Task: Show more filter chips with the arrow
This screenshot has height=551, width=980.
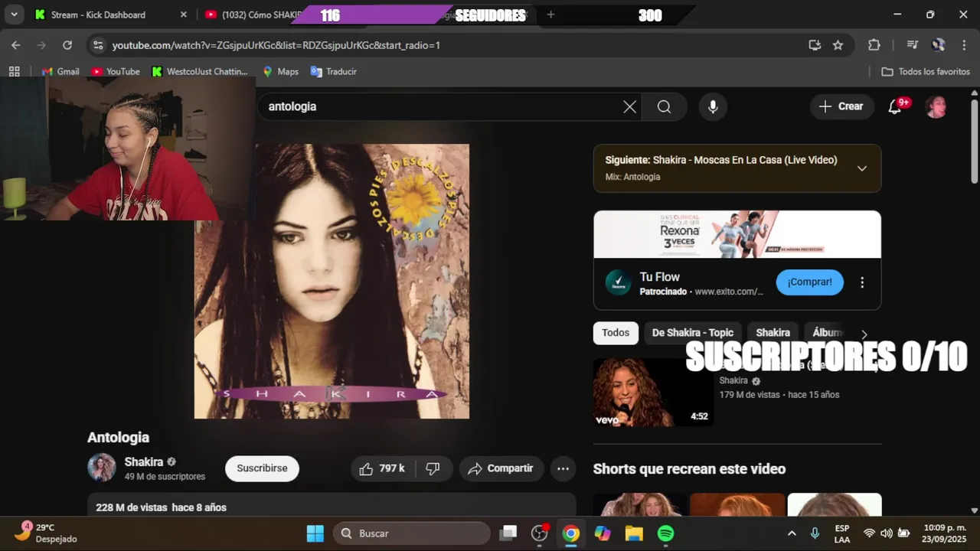Action: tap(864, 334)
